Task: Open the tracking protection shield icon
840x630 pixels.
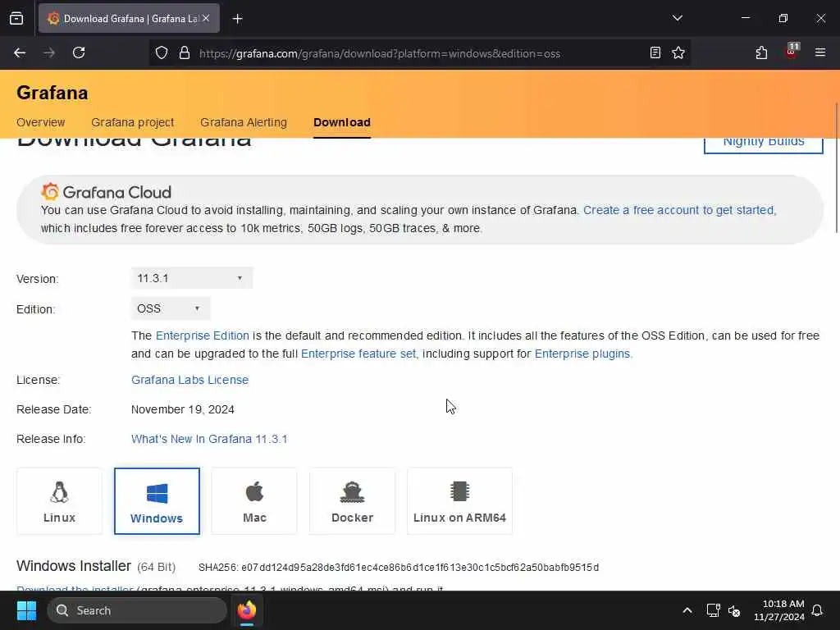Action: coord(162,53)
